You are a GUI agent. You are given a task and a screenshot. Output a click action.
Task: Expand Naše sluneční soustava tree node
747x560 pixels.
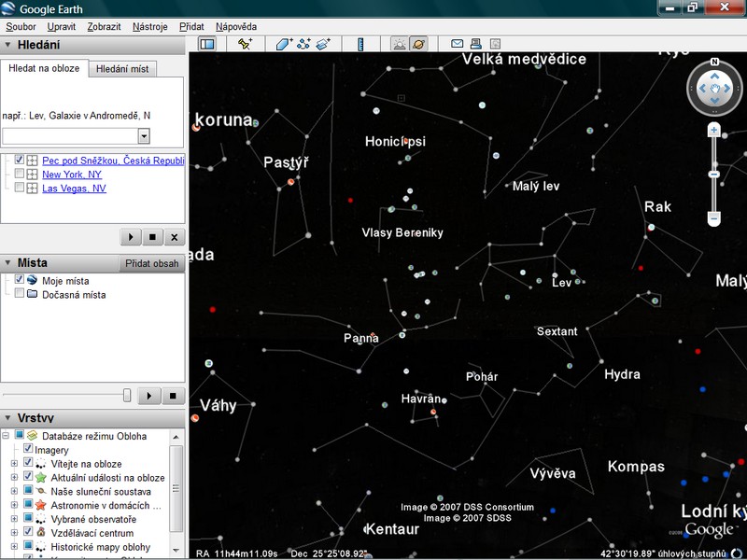tap(14, 491)
